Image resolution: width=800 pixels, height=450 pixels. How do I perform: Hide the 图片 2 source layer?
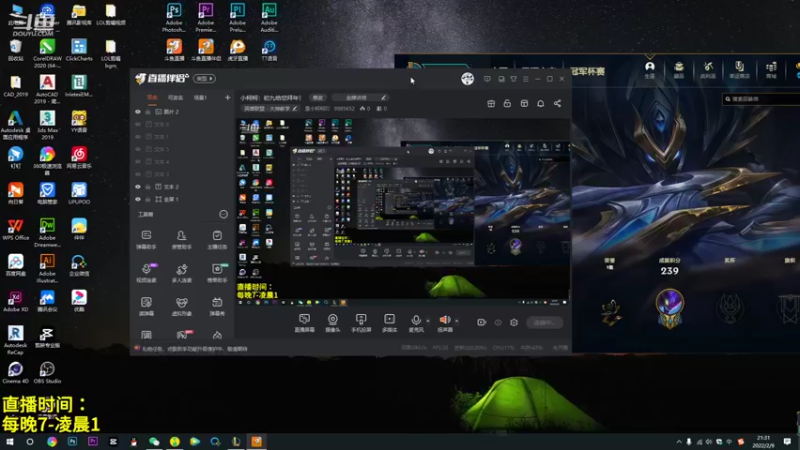(138, 112)
